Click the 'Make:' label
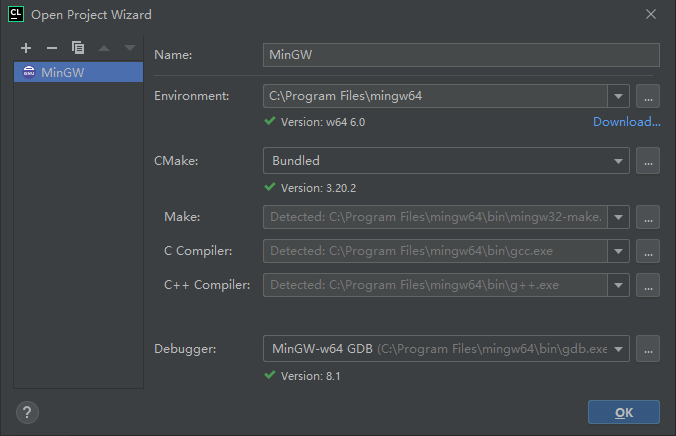This screenshot has height=436, width=676. tap(182, 216)
